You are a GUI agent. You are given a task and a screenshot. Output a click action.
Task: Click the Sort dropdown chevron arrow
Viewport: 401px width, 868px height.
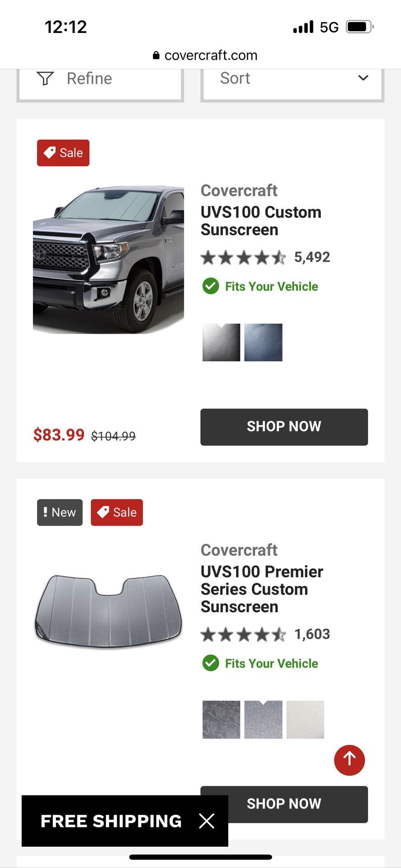(x=363, y=78)
